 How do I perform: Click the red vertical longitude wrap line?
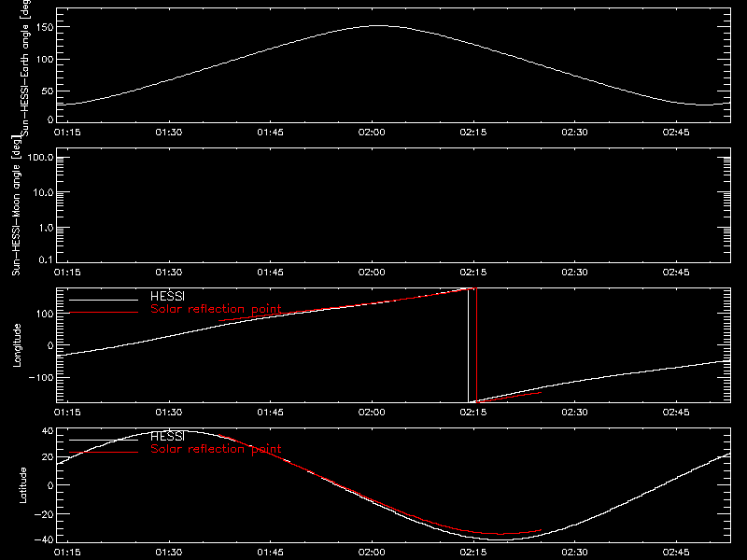[x=477, y=345]
